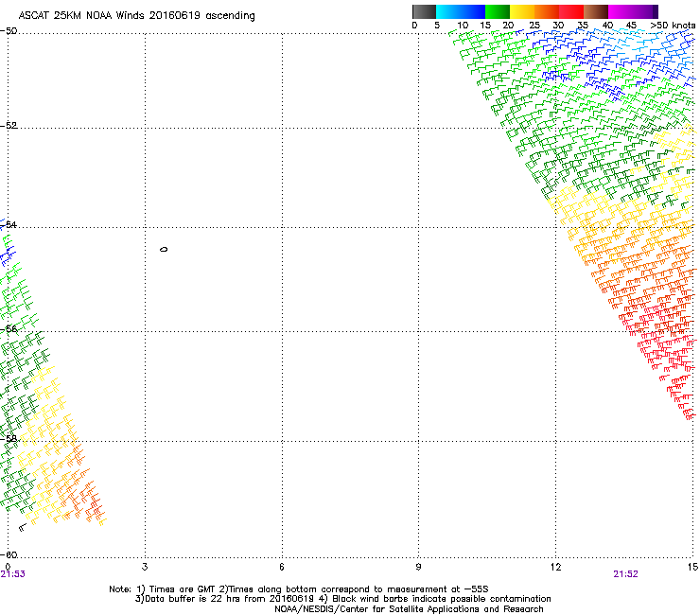Click the '15' longitude axis label
The width and height of the screenshot is (700, 615).
click(692, 567)
